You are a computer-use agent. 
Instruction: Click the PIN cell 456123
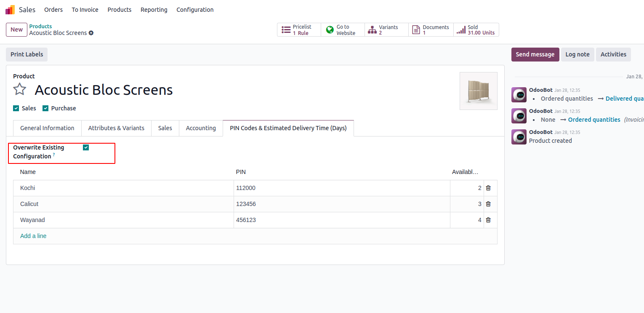342,220
